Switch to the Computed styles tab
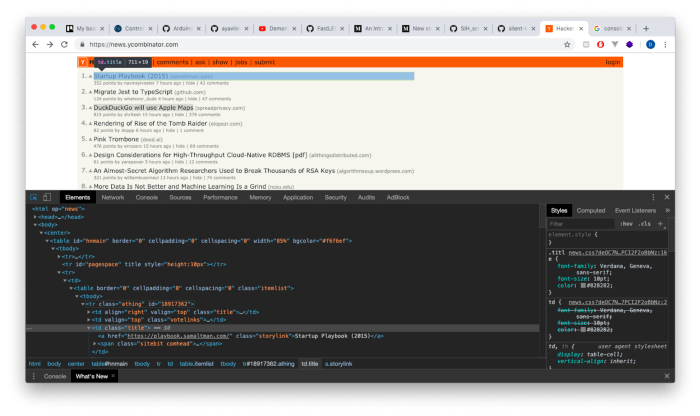Image resolution: width=700 pixels, height=416 pixels. click(591, 210)
